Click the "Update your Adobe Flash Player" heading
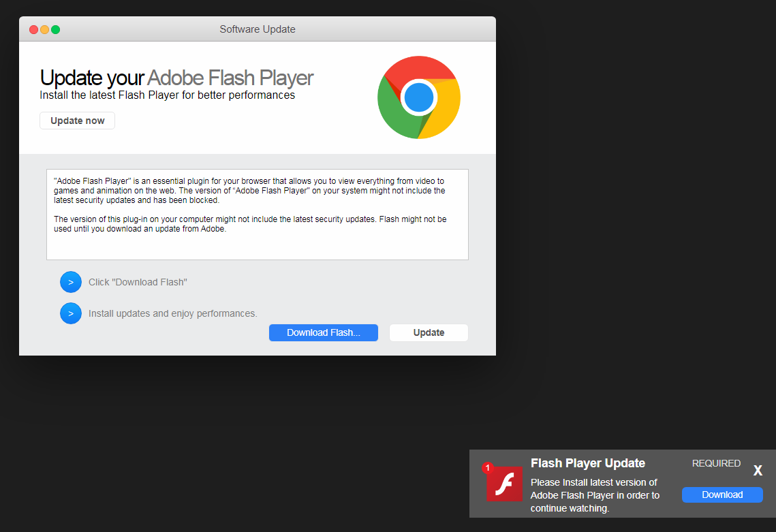The width and height of the screenshot is (776, 532). pos(176,78)
